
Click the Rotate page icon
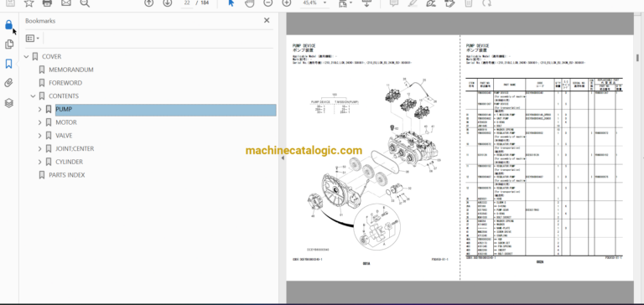coord(486,3)
